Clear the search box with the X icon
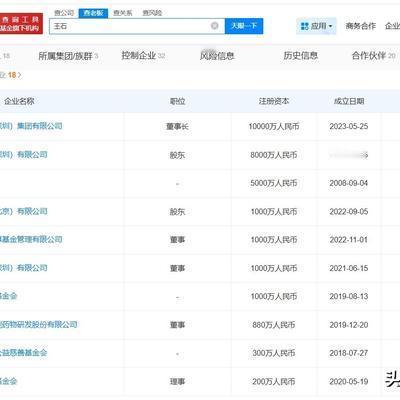Image resolution: width=400 pixels, height=400 pixels. 215,26
